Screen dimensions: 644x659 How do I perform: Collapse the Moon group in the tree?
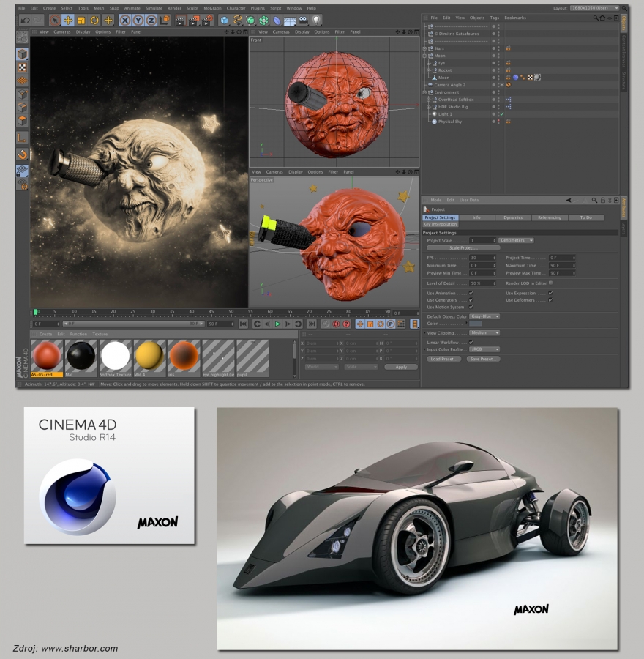click(424, 56)
